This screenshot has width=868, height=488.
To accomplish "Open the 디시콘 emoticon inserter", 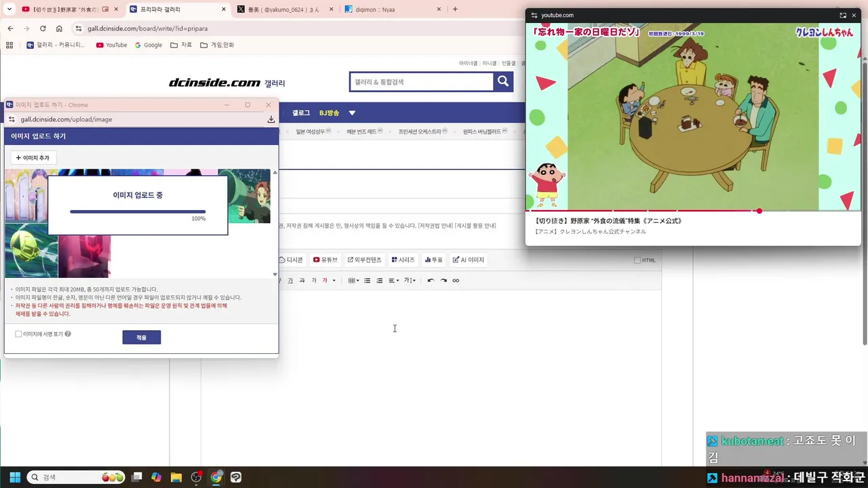I will tap(291, 260).
